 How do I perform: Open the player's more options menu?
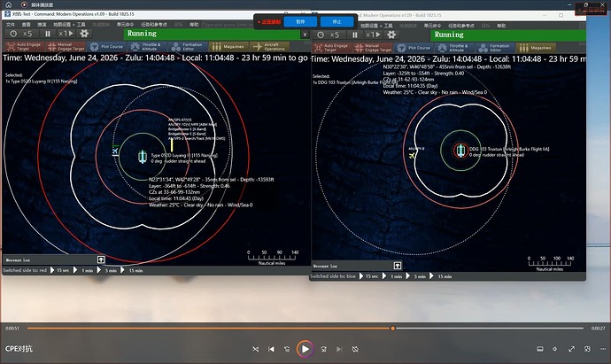(603, 349)
